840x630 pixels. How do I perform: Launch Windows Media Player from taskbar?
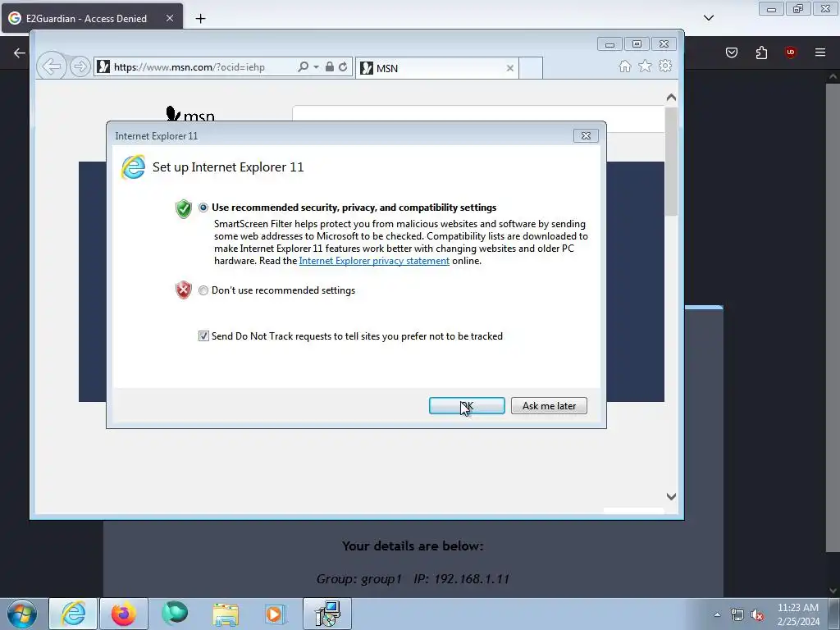click(276, 614)
